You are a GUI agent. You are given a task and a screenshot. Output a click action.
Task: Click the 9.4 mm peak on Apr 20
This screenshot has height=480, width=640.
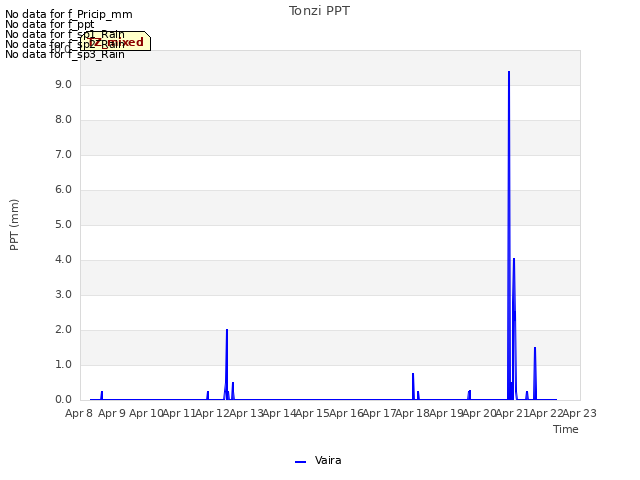tap(509, 72)
